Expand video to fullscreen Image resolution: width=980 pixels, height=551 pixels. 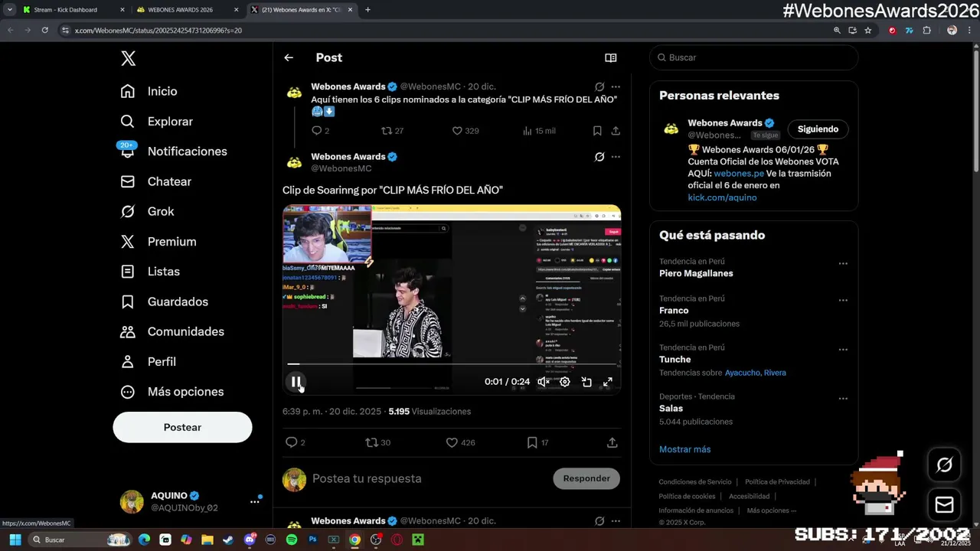click(608, 382)
